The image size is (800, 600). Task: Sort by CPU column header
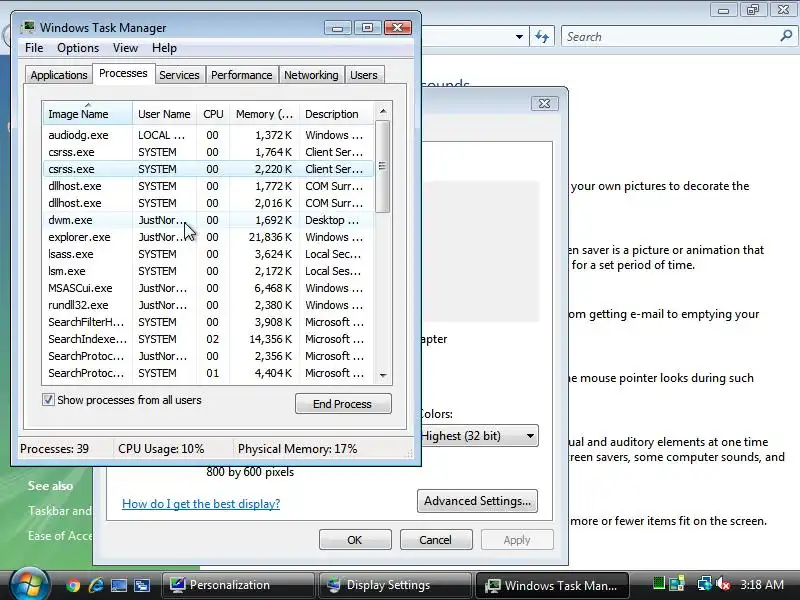(x=213, y=114)
